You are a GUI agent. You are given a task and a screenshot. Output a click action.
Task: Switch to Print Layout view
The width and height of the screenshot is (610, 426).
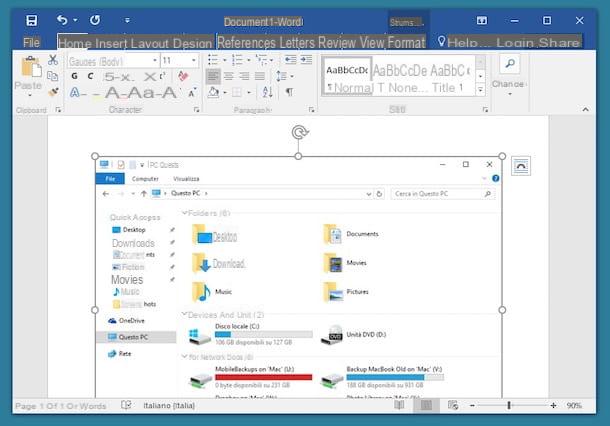[426, 405]
